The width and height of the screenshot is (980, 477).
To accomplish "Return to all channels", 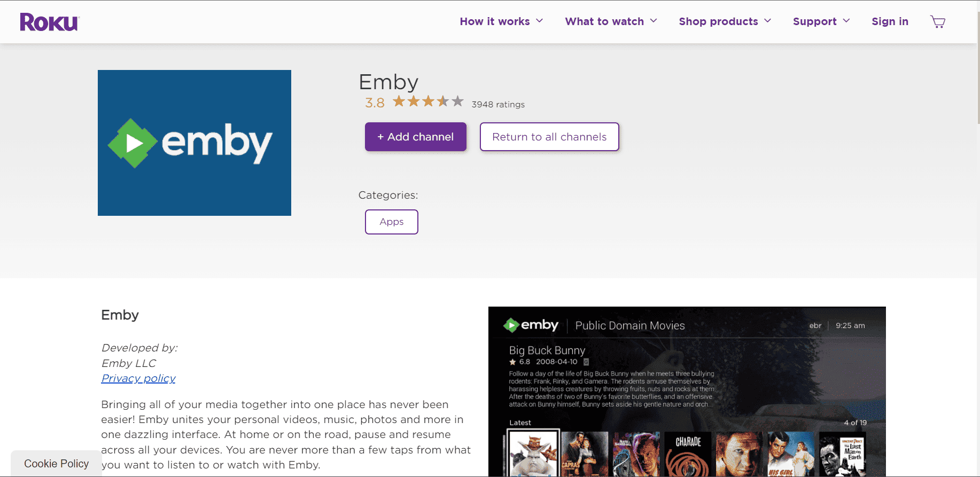I will tap(549, 137).
